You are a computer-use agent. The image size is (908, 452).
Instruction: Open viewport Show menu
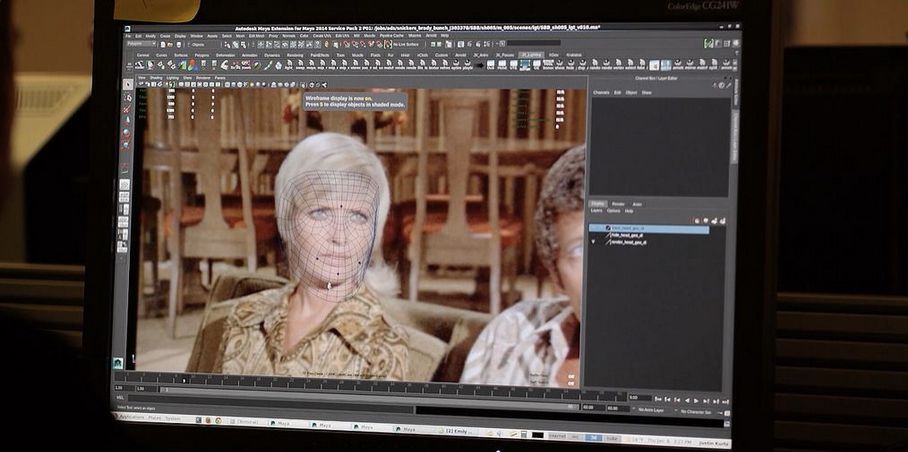coord(187,78)
